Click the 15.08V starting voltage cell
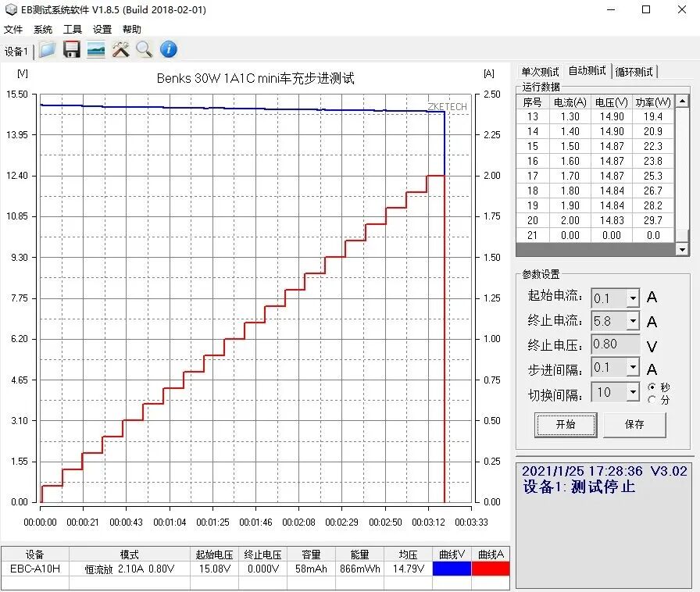The image size is (700, 592). 214,569
